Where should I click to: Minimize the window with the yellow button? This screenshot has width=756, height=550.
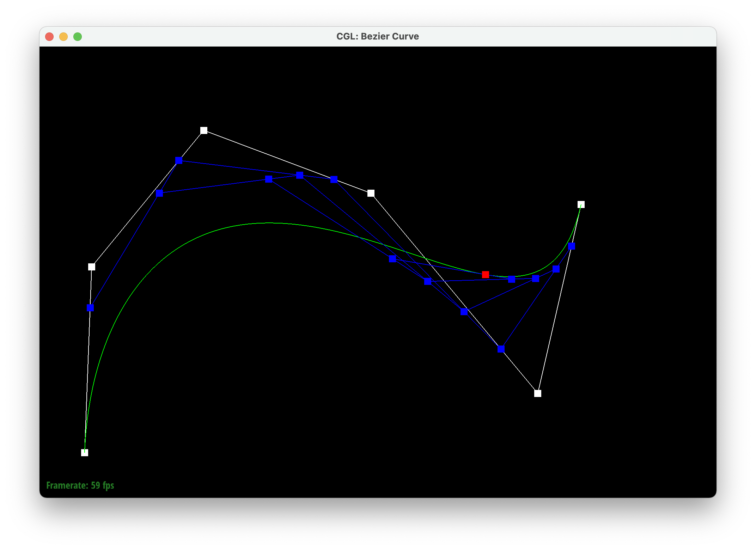tap(63, 37)
